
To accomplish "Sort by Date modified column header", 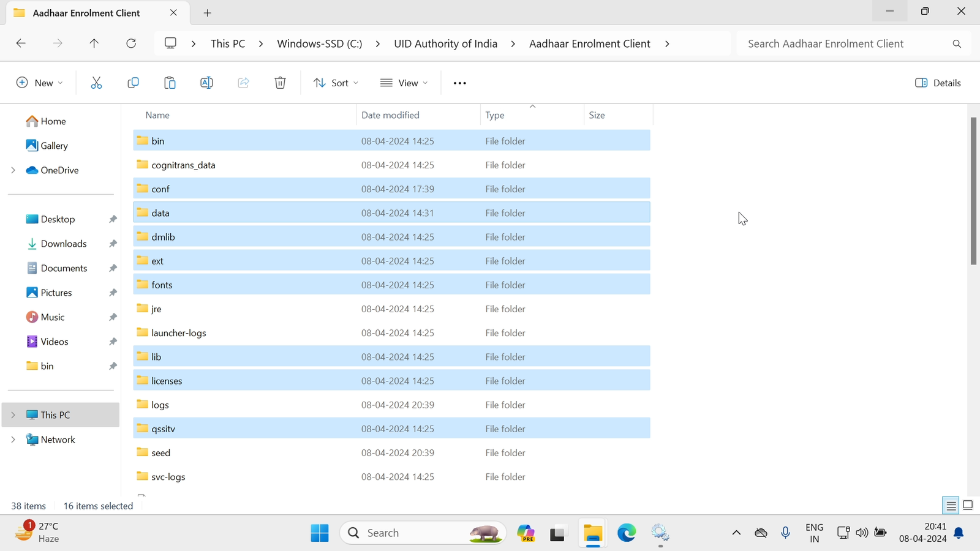I will coord(390,115).
